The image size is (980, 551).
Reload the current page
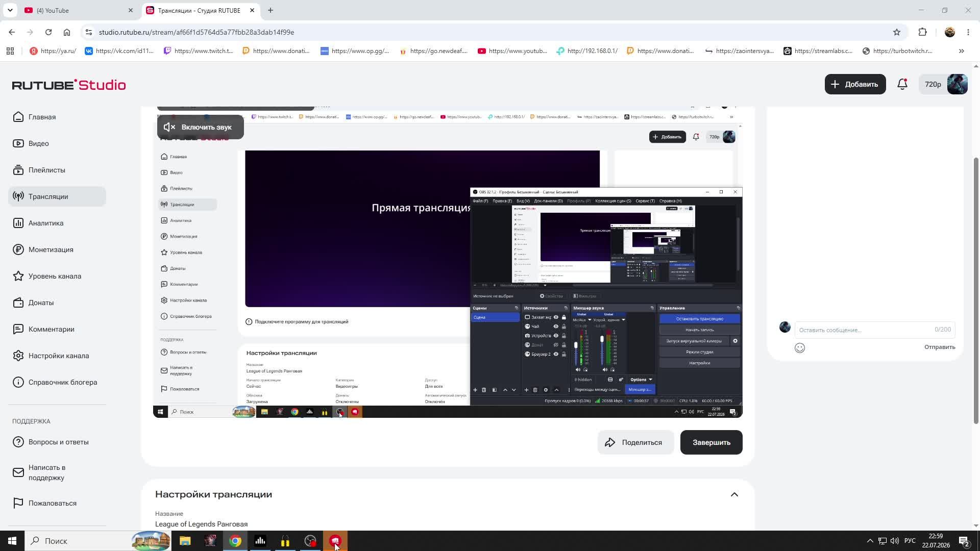point(48,32)
